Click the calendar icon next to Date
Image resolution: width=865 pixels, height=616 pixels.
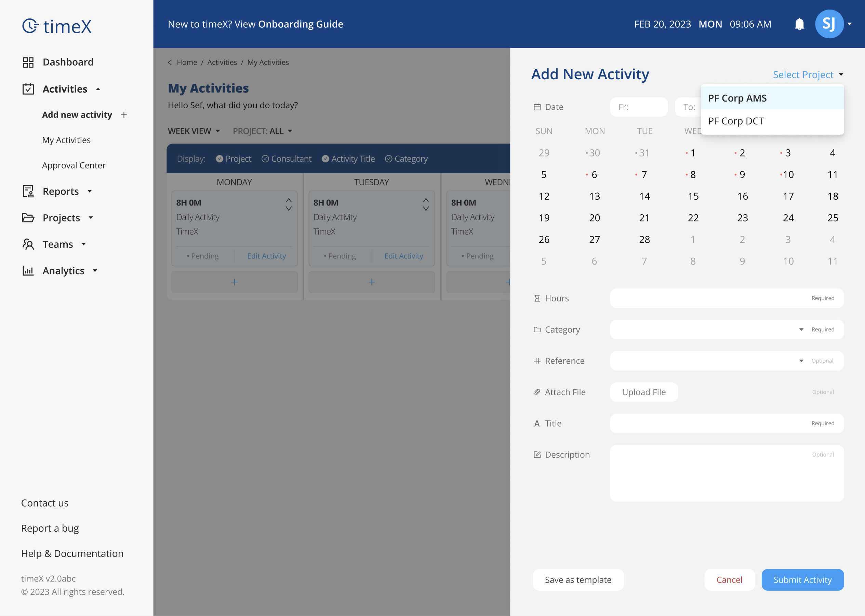537,107
